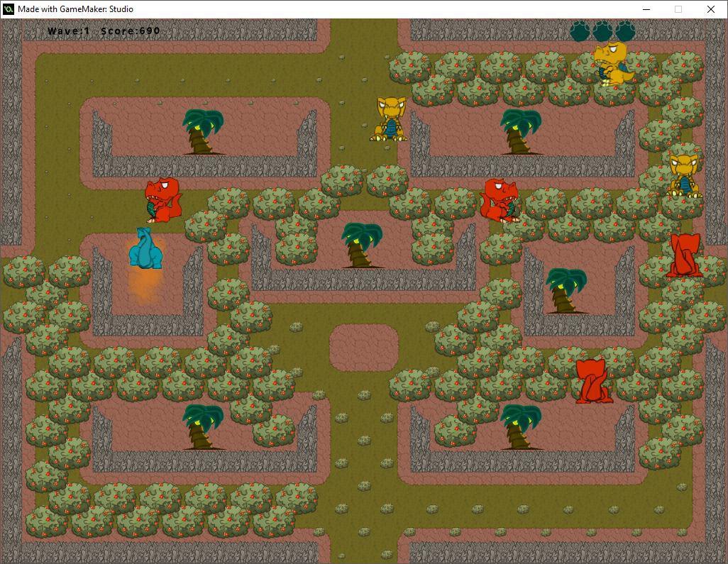Click the palm tree in the center enclosure
Image resolution: width=728 pixels, height=564 pixels.
(x=362, y=245)
